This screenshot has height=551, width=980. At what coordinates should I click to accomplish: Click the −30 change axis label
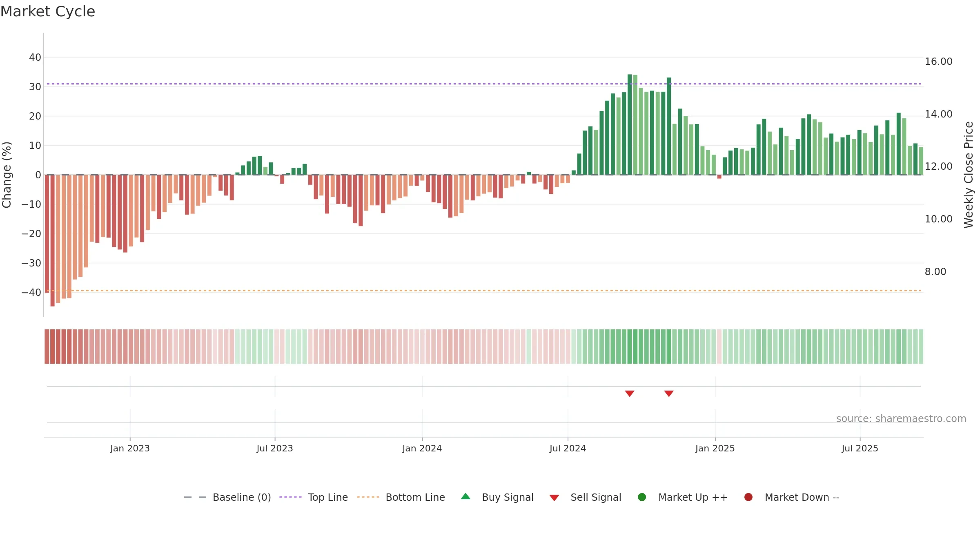31,263
